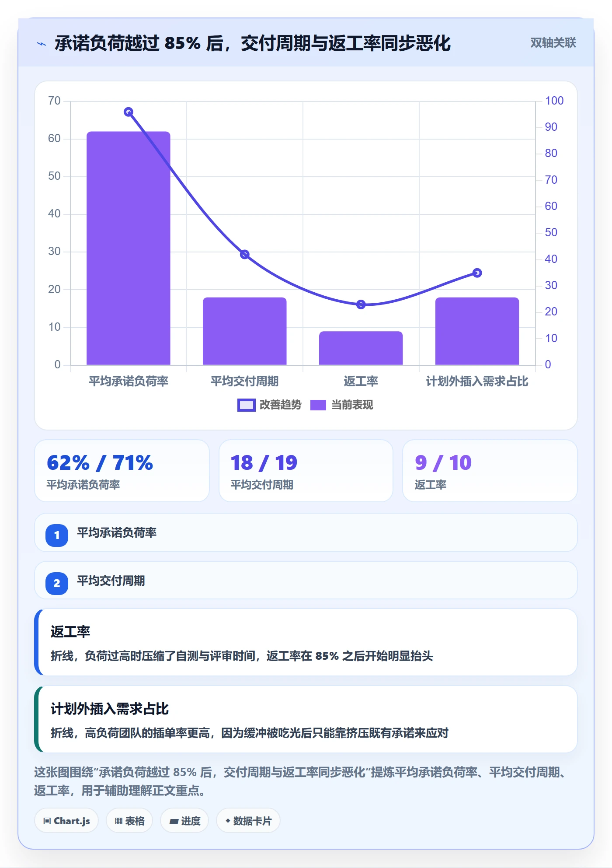The image size is (612, 868).
Task: Select the numbered badge 2 for 平均交付周期
Action: pyautogui.click(x=57, y=583)
